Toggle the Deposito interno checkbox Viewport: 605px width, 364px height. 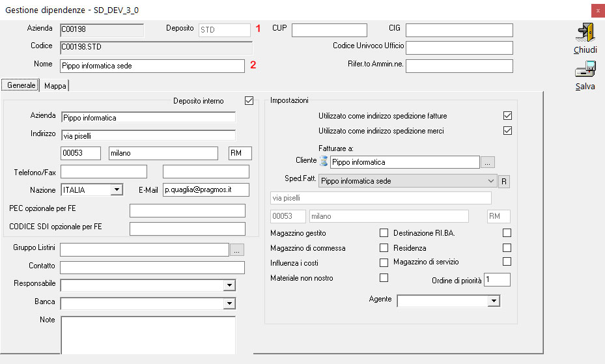249,101
